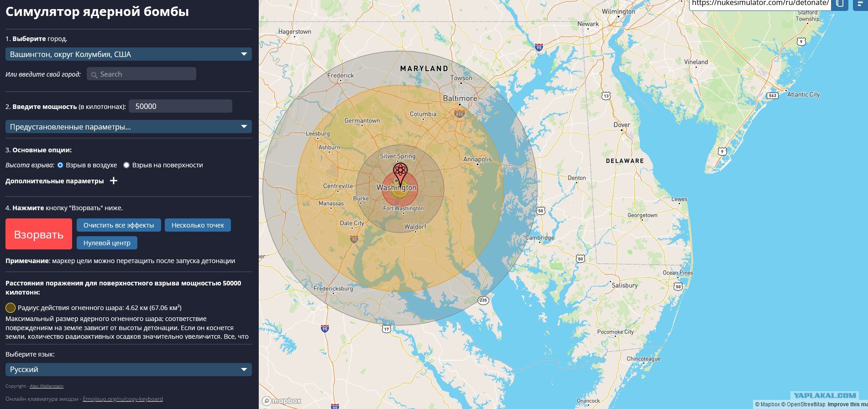The height and width of the screenshot is (409, 868).
Task: Click the Columbia label on the map
Action: point(423,114)
